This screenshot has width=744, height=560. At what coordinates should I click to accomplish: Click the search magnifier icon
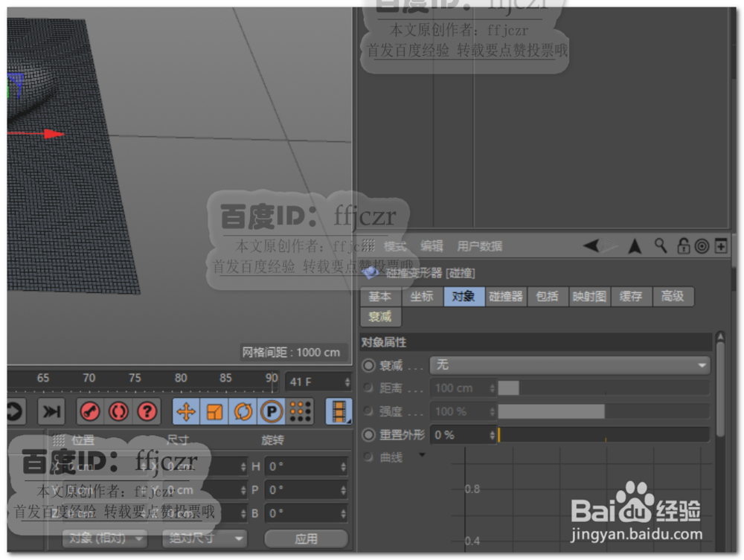[661, 245]
